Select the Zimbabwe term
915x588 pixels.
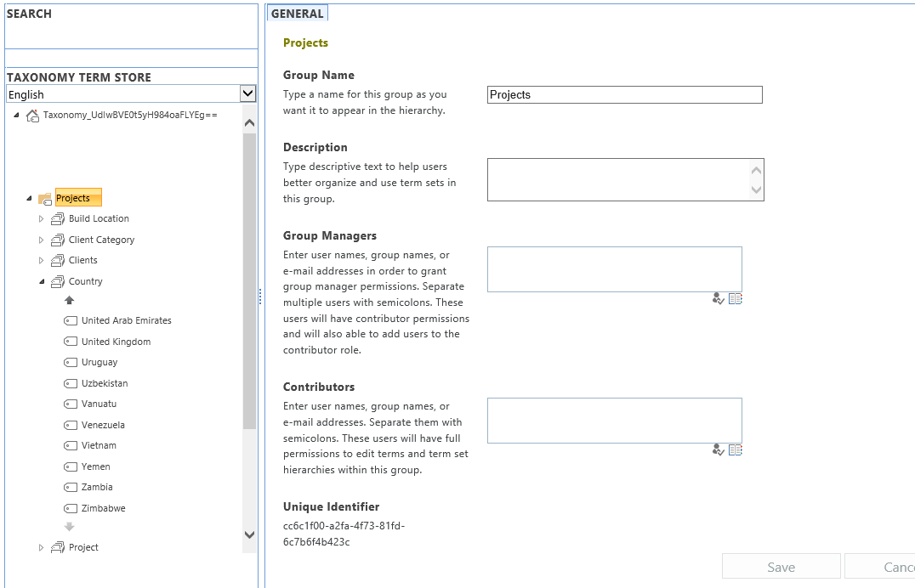[x=103, y=508]
